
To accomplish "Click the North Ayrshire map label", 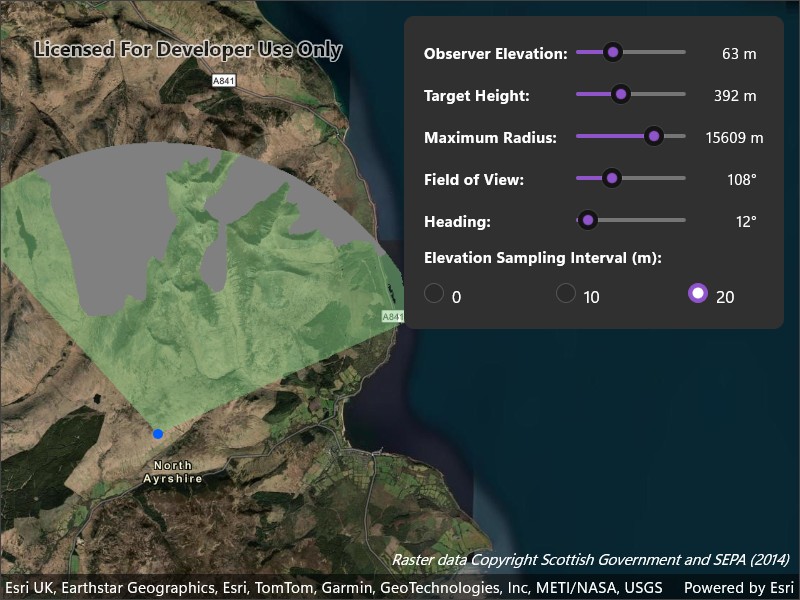I will click(172, 472).
